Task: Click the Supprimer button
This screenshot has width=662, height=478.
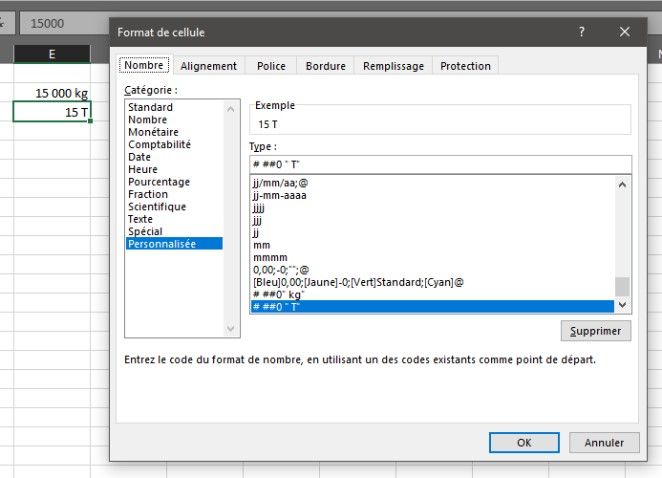Action: [595, 331]
